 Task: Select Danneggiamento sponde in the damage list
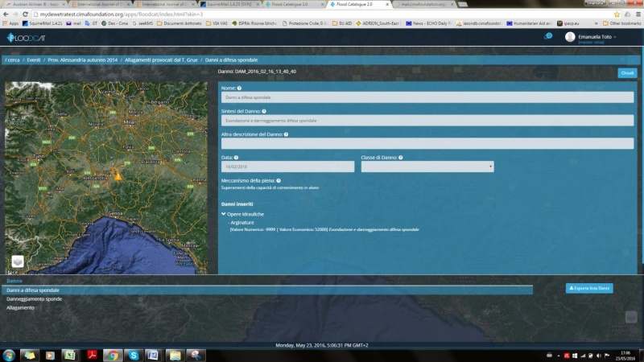34,298
